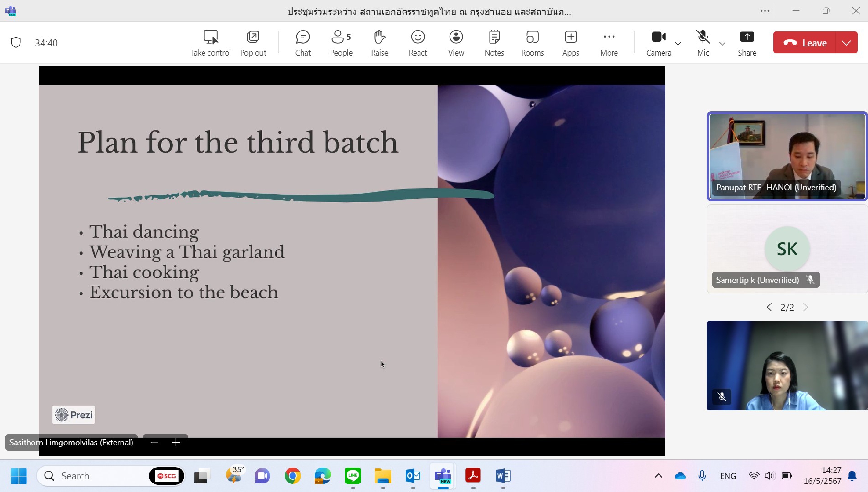868x492 pixels.
Task: Expand Camera device options arrow
Action: tap(678, 43)
